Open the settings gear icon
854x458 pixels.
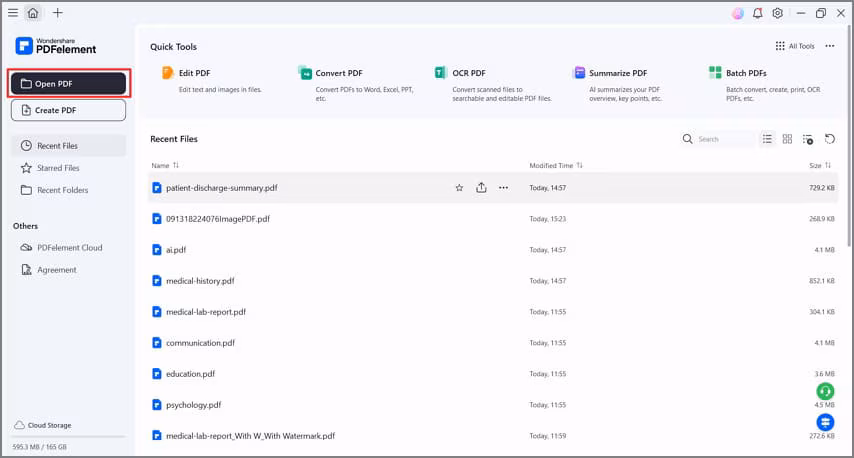click(778, 14)
